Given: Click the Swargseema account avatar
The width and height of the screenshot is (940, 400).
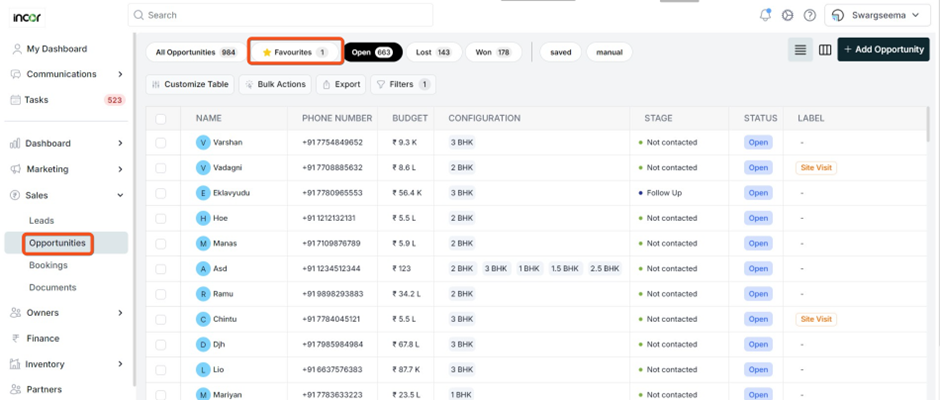Looking at the screenshot, I should click(x=839, y=16).
